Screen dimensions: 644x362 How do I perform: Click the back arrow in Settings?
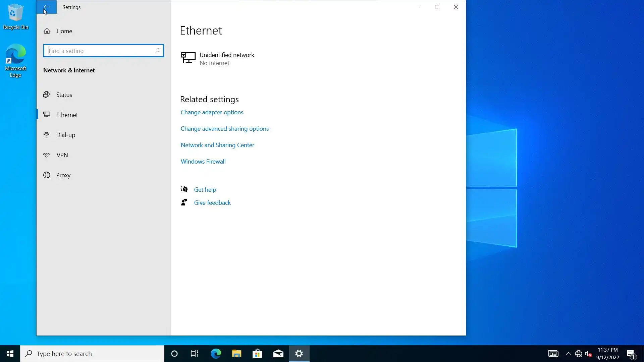click(x=46, y=7)
